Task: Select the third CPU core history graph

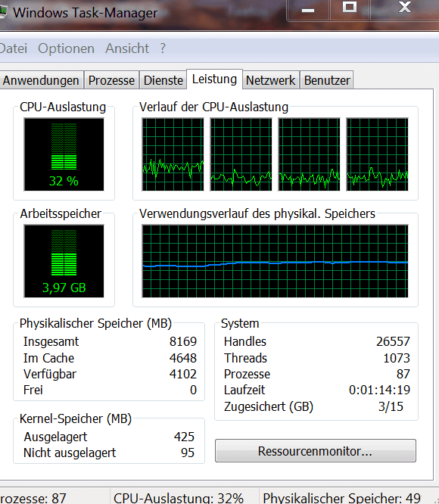Action: tap(309, 154)
